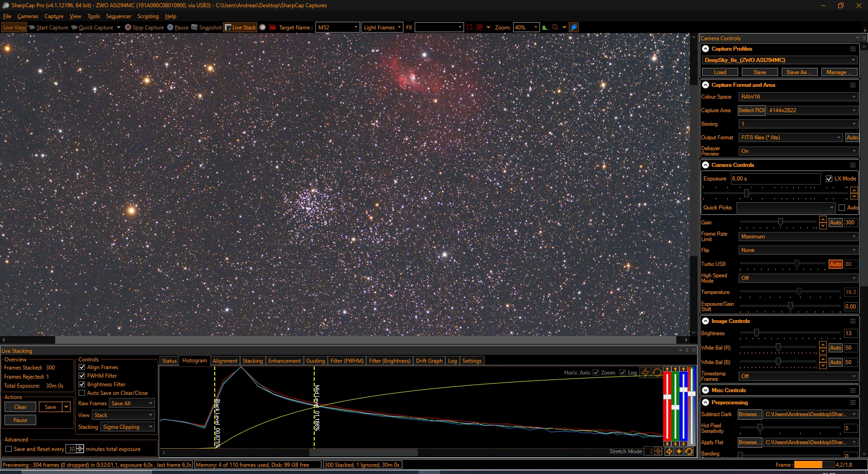Image resolution: width=868 pixels, height=474 pixels.
Task: Click the sphere icon beside Live Stack
Action: point(262,28)
